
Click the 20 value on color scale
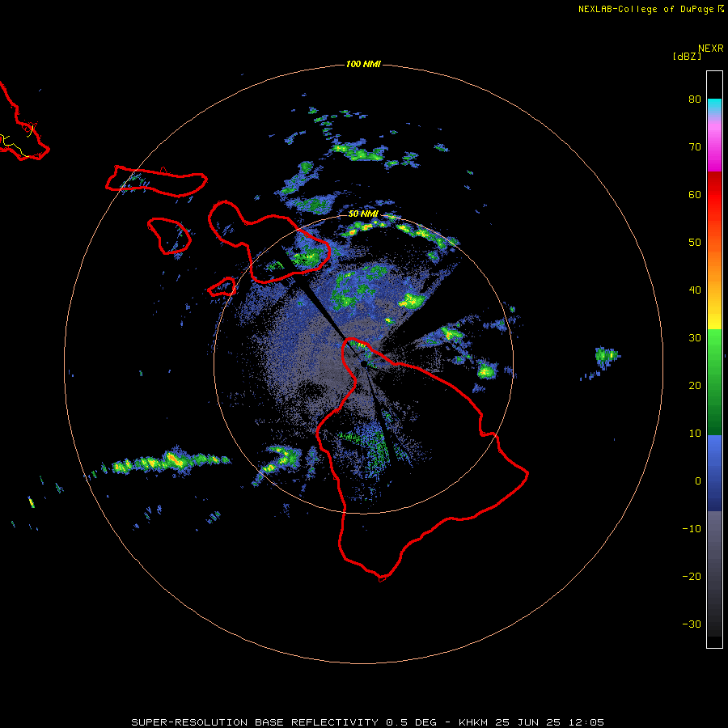[x=695, y=386]
